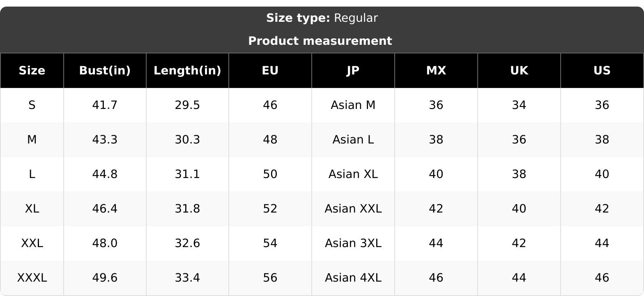Select the MX column header
The height and width of the screenshot is (296, 644).
[436, 71]
